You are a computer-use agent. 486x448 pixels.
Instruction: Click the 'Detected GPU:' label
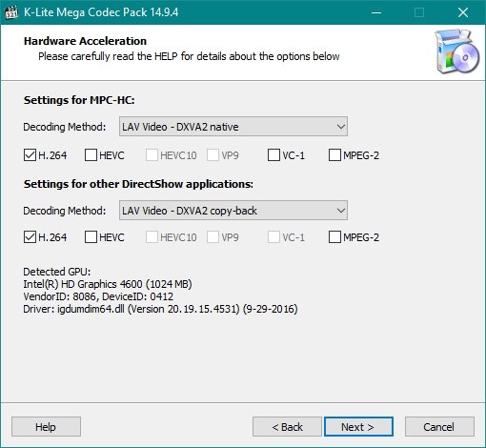click(57, 272)
